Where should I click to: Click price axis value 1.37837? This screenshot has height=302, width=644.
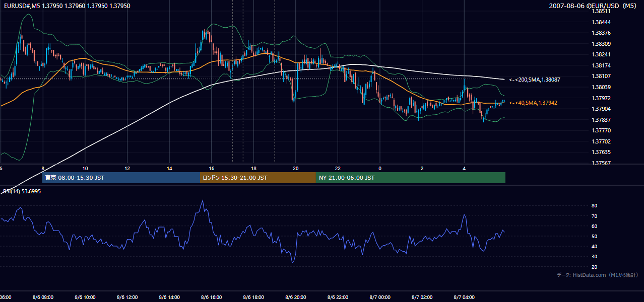601,120
